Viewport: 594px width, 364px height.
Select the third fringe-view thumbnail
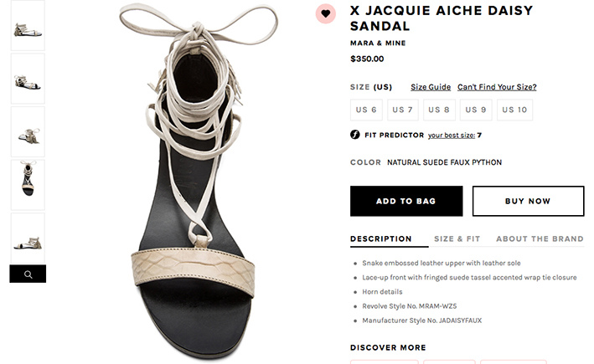(28, 131)
